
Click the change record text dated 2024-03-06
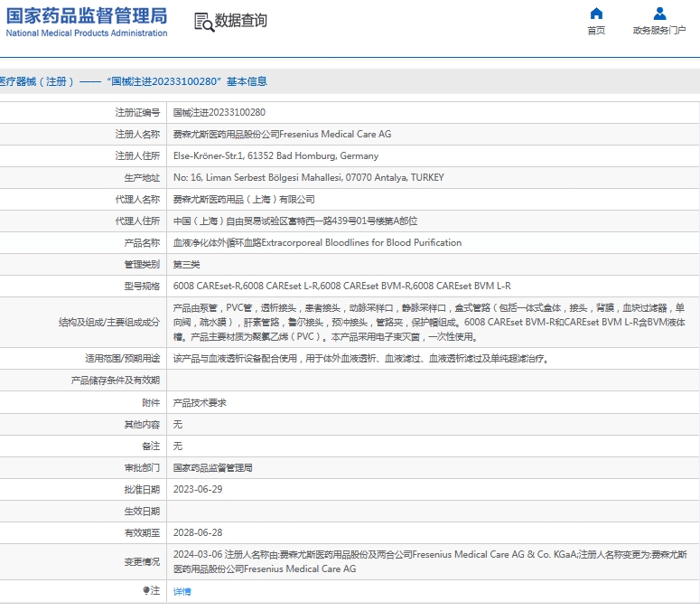(x=430, y=561)
